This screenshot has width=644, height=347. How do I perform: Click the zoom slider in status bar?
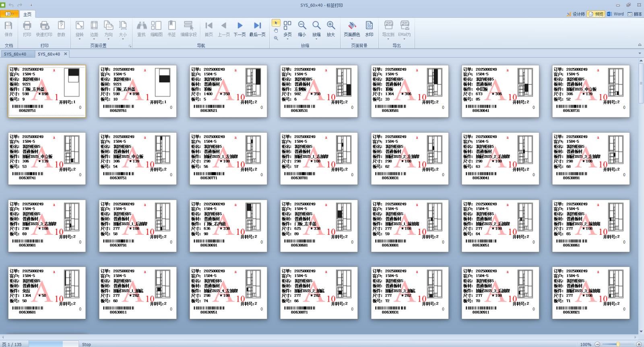coord(618,344)
